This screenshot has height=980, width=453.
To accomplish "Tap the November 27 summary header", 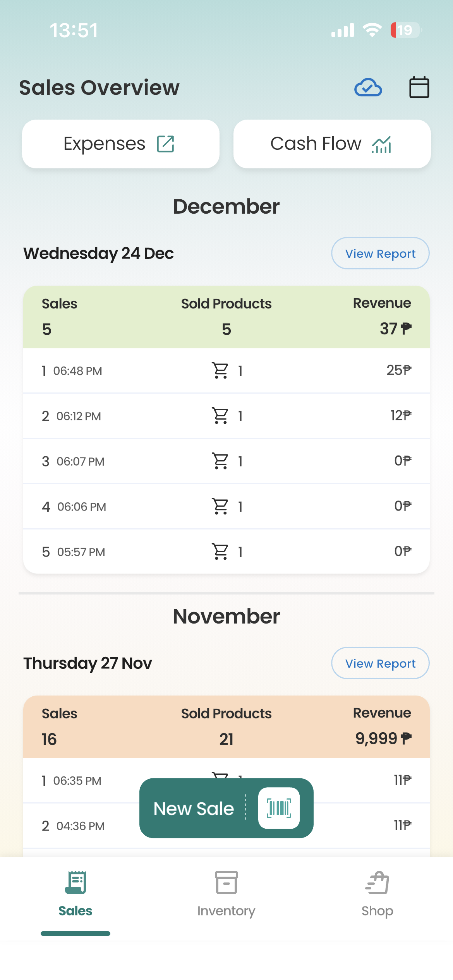I will tap(226, 726).
